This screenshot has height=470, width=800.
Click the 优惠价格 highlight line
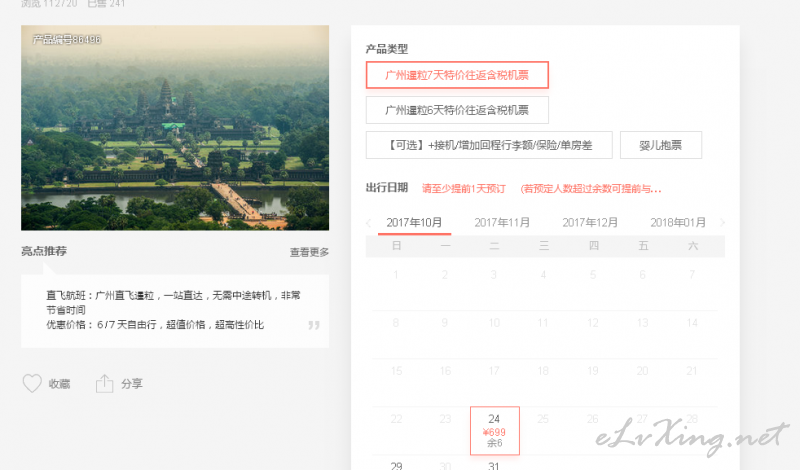tap(155, 325)
